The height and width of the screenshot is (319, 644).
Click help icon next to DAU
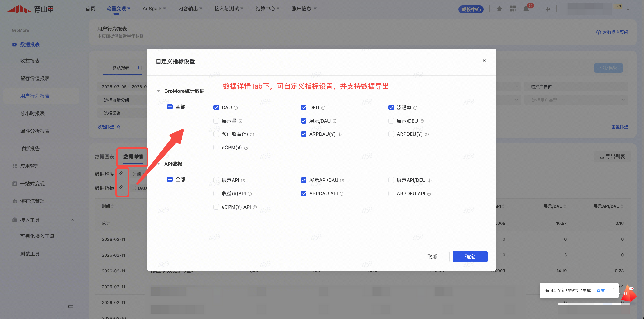coord(236,108)
